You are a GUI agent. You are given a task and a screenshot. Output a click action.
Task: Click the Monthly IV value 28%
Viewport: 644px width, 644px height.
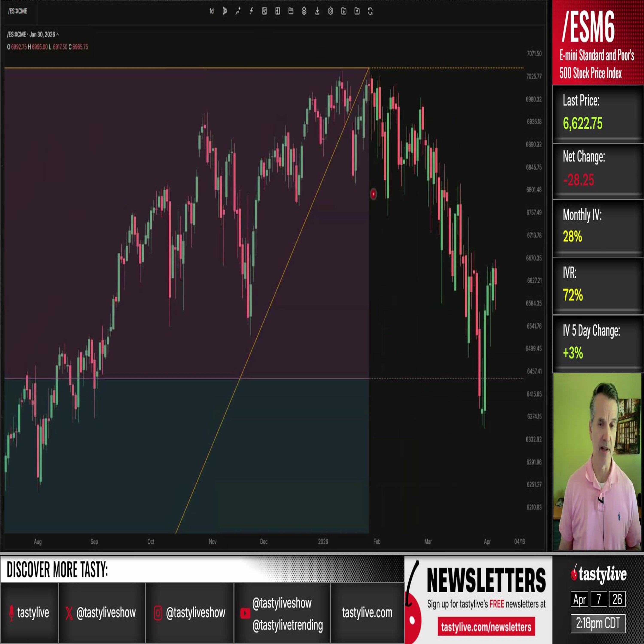point(572,236)
